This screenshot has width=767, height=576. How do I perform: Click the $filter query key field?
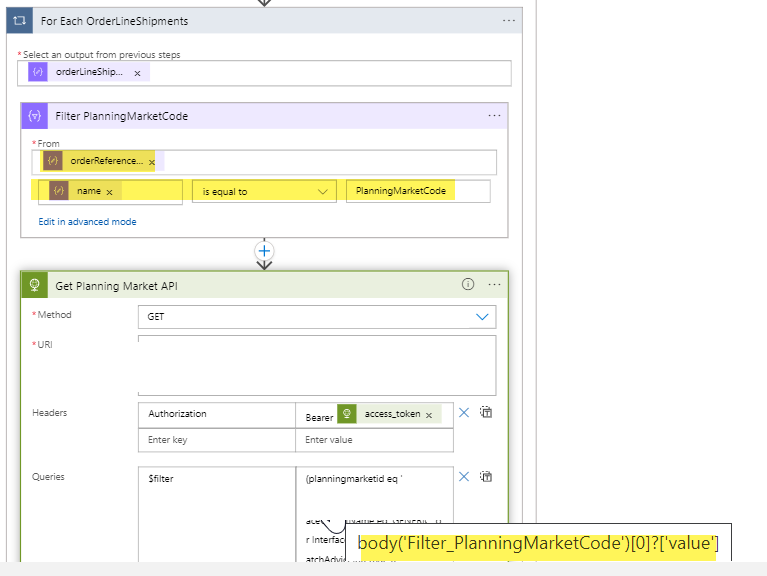click(x=217, y=513)
